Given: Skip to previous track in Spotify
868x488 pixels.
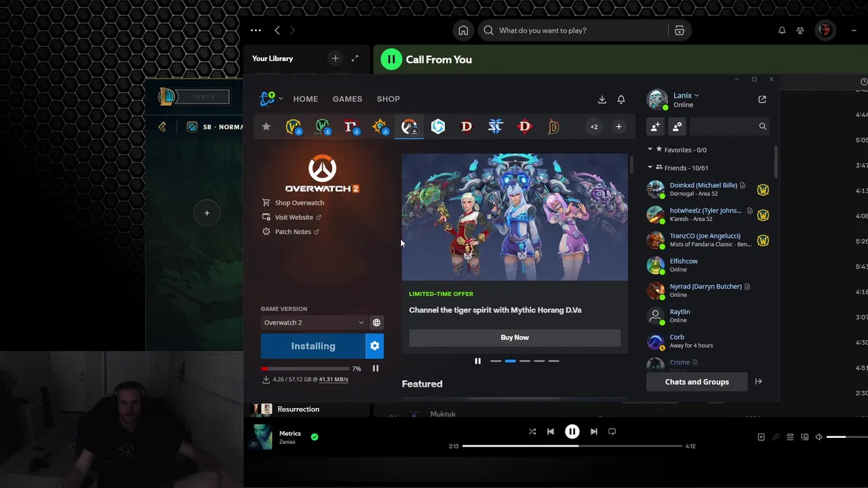Looking at the screenshot, I should [x=551, y=432].
